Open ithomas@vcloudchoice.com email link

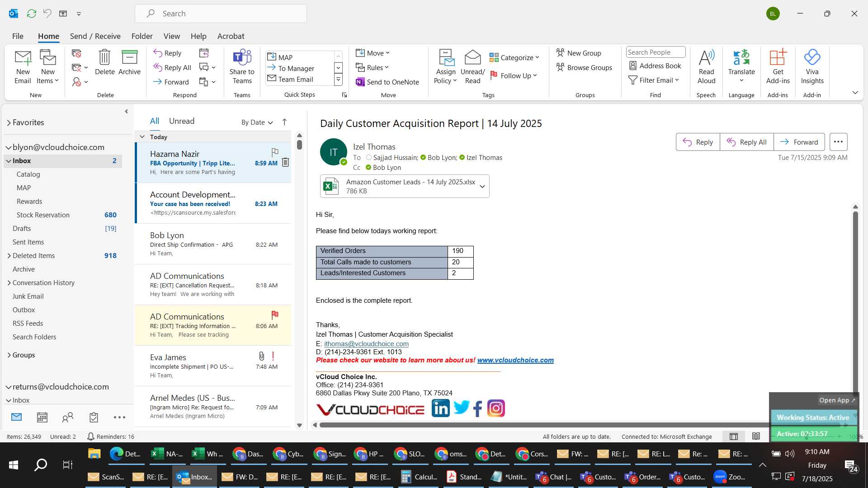[x=366, y=344]
